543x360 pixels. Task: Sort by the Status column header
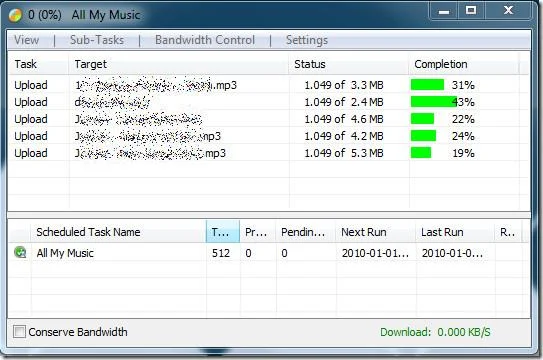349,64
